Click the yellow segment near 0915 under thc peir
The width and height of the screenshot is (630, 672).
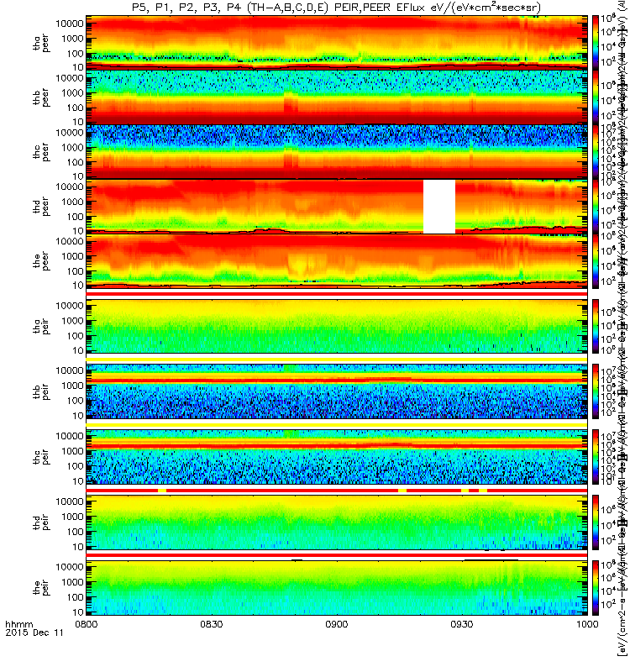click(x=402, y=491)
